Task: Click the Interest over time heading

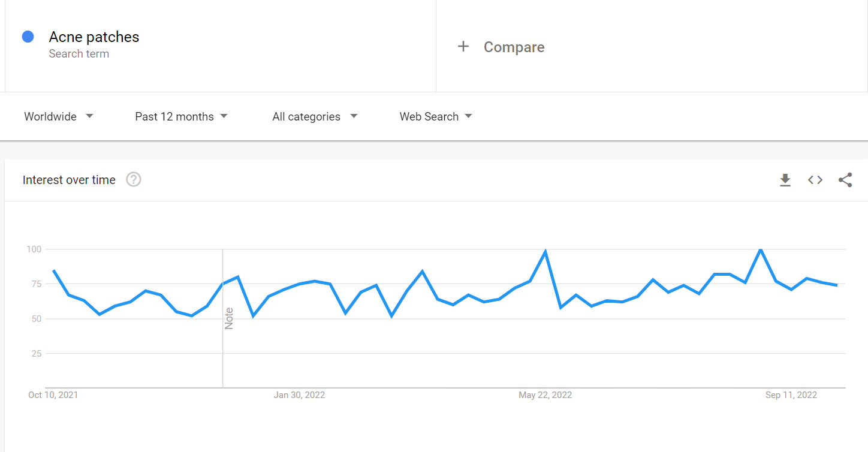Action: click(69, 180)
